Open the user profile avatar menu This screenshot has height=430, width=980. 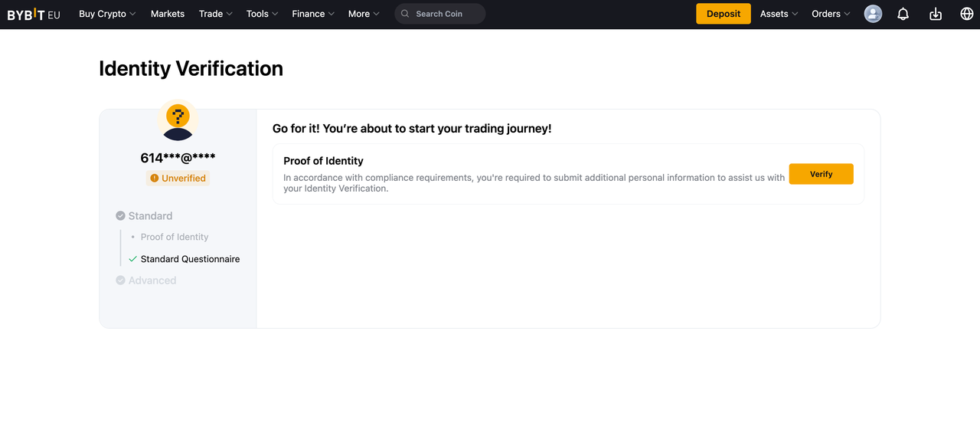[873, 14]
